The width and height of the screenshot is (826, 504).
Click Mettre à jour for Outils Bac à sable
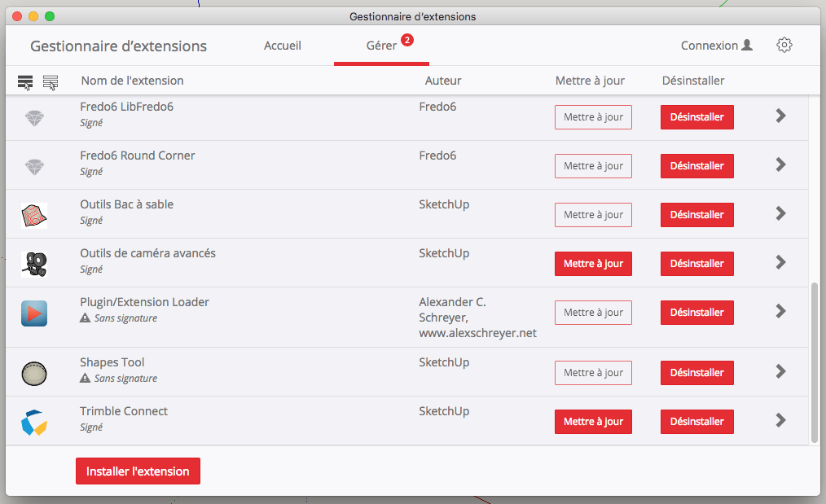tap(593, 214)
